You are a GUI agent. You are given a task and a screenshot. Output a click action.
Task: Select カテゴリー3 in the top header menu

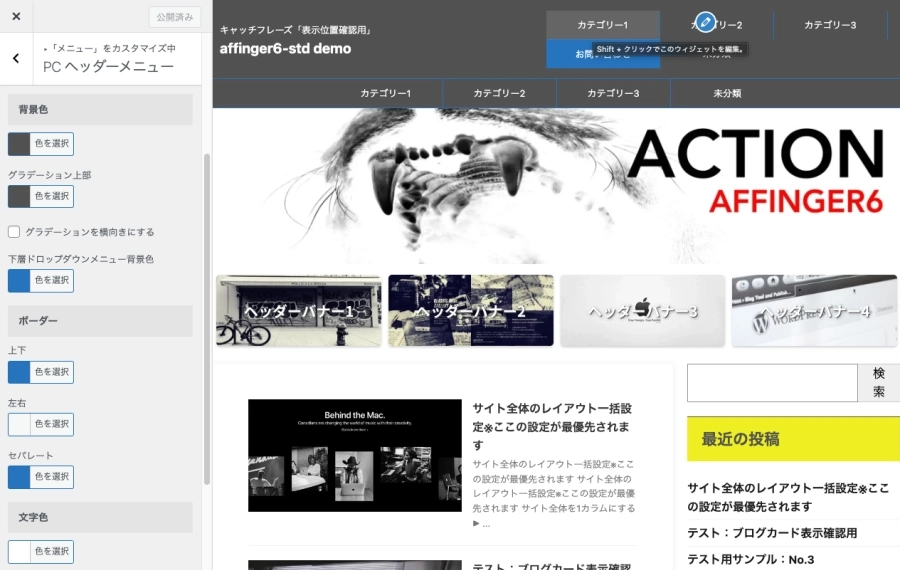830,25
